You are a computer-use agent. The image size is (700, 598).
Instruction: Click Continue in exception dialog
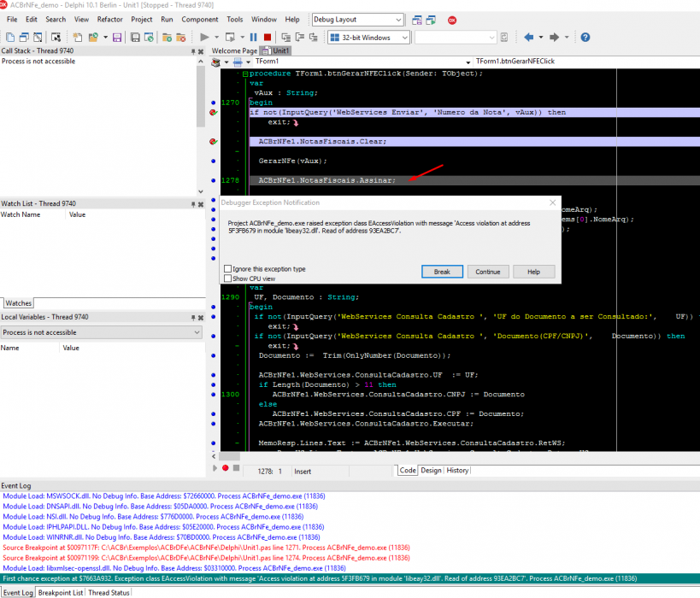[488, 272]
